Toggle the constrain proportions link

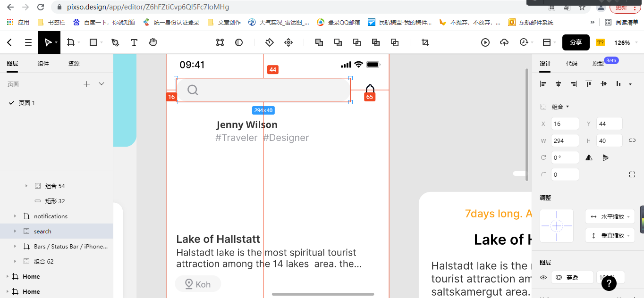point(632,141)
